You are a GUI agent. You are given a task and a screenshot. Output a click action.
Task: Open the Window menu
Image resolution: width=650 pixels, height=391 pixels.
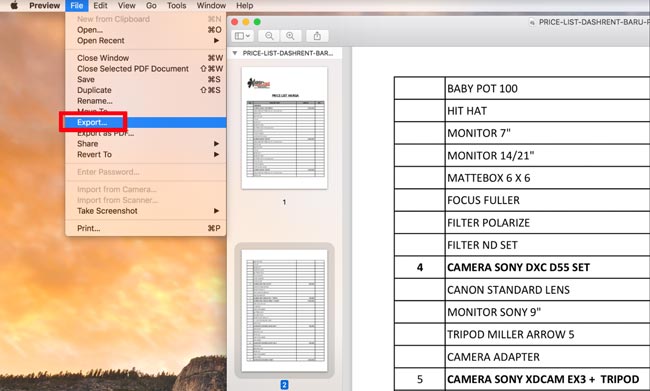tap(211, 5)
